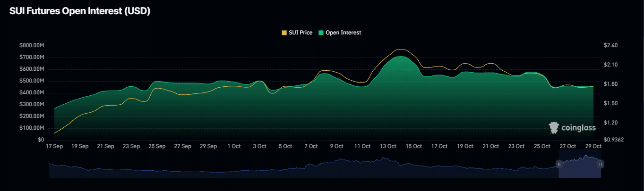Click the left handle of the range selector
Viewport: 644px width, 191px height.
click(559, 164)
